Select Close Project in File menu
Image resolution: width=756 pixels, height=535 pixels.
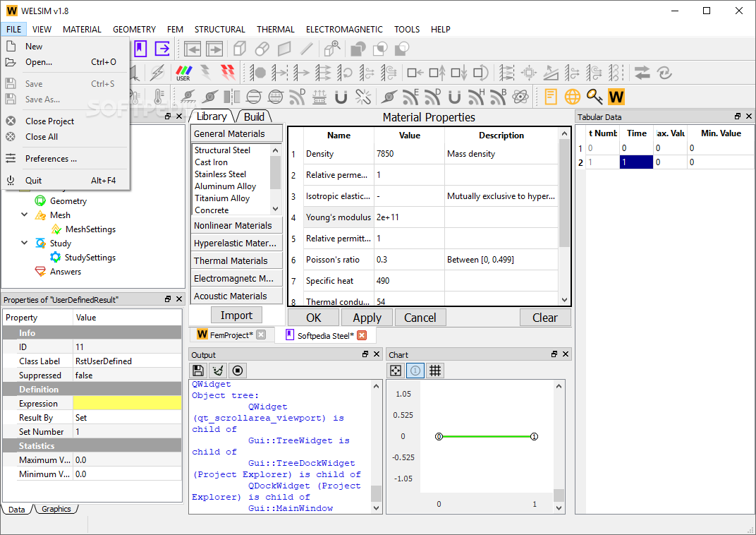(66, 121)
